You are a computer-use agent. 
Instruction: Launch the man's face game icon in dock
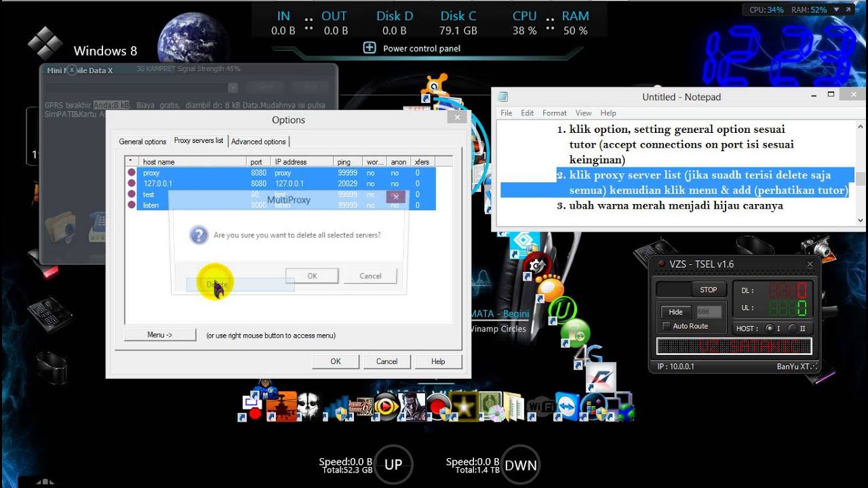(x=413, y=407)
